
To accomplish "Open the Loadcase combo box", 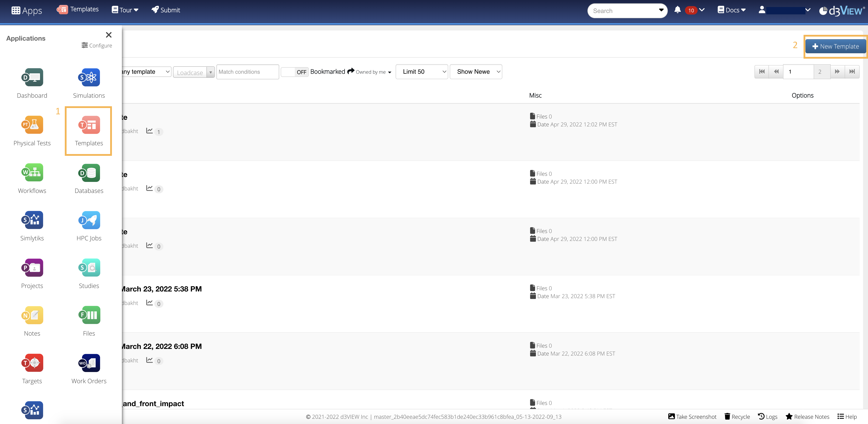I will tap(194, 72).
